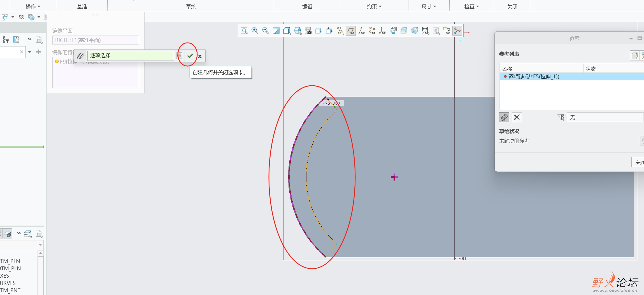Toggle dimension display visibility icon
Viewport: 644px width, 295px height.
425,31
